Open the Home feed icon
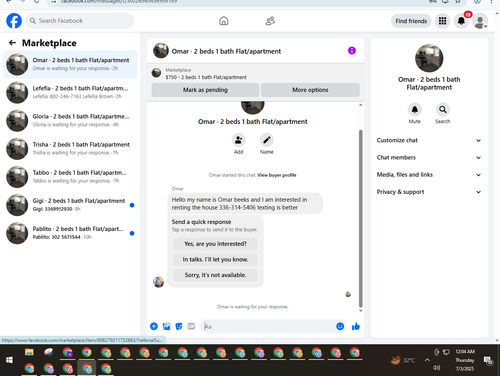This screenshot has width=500, height=376. pos(224,21)
